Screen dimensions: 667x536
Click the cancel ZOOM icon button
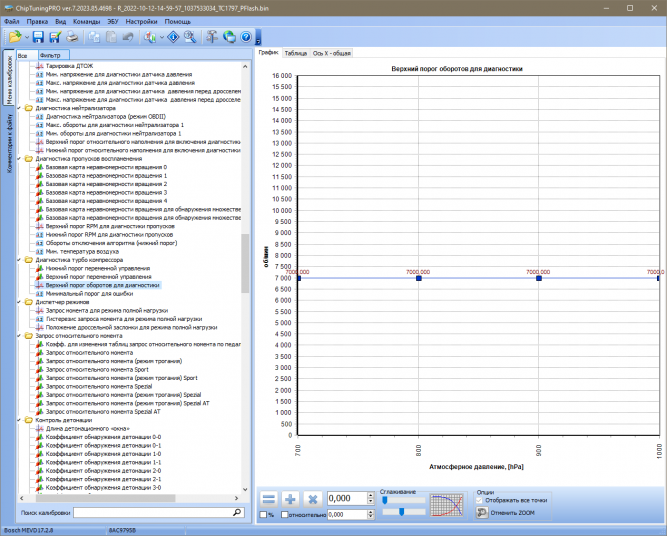point(482,513)
